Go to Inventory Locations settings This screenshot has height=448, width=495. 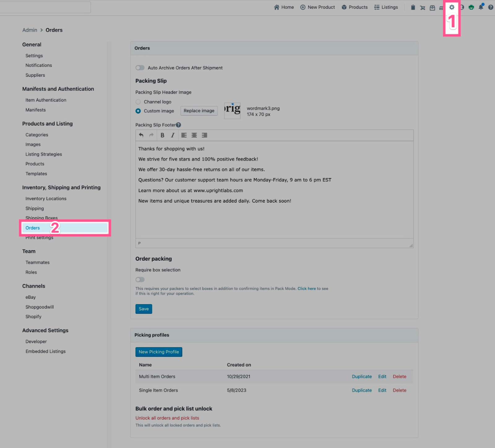click(46, 198)
